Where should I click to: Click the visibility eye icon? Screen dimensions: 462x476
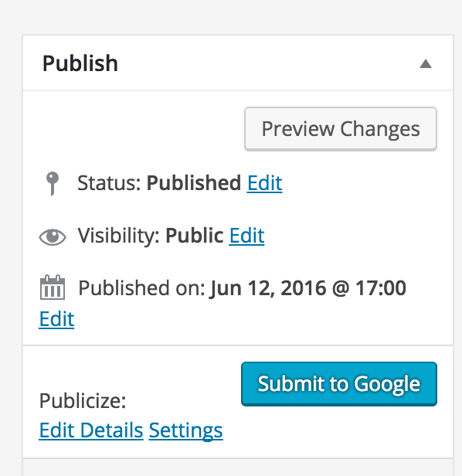pos(53,236)
